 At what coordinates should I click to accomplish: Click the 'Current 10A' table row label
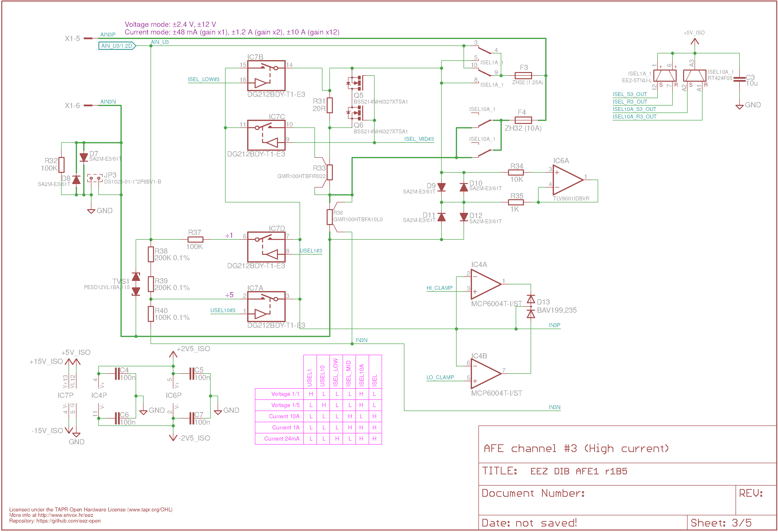pos(284,417)
